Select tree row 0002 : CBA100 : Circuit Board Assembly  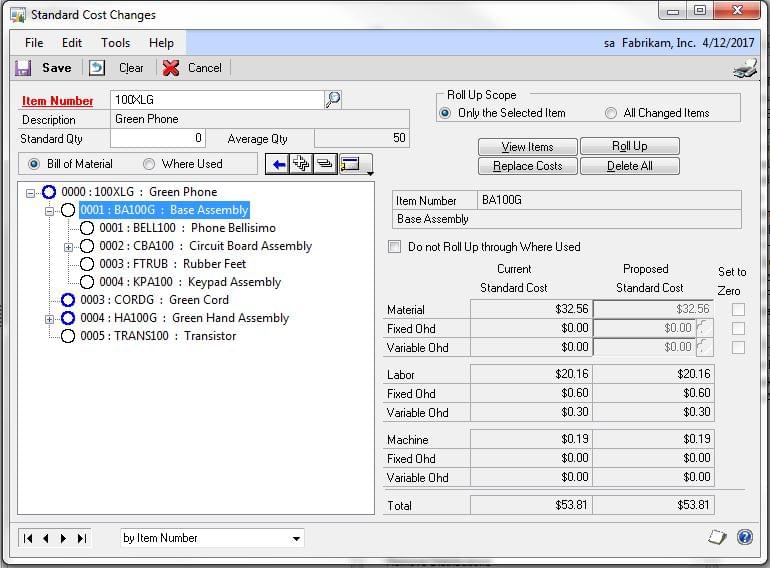[205, 246]
